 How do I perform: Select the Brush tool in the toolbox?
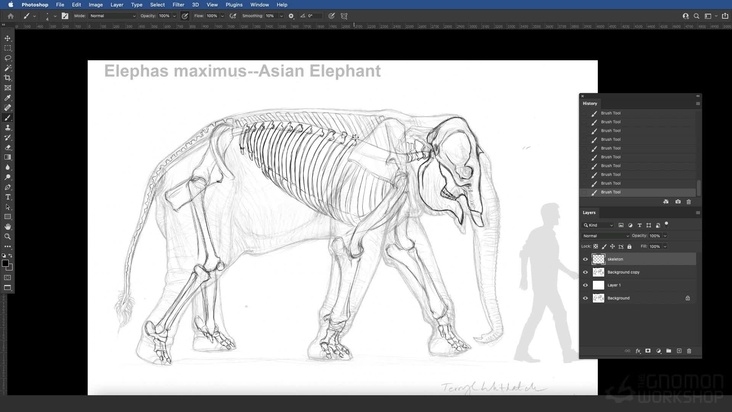[7, 118]
